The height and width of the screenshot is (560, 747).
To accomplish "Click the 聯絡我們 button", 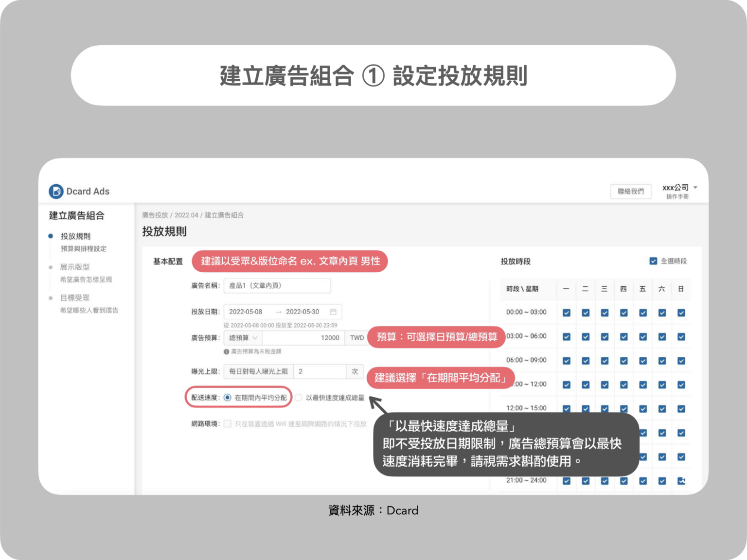I will [631, 191].
